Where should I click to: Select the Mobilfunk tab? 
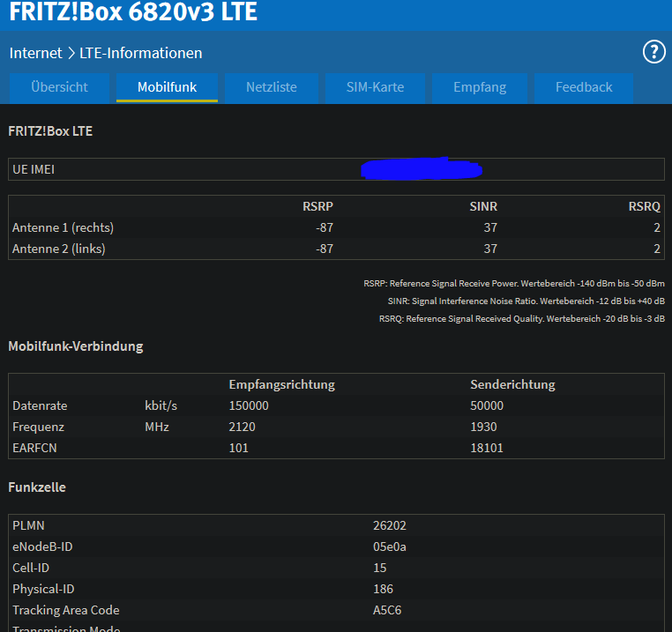[x=167, y=87]
